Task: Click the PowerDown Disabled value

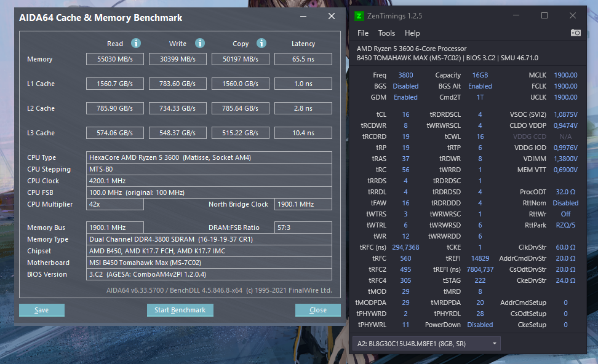Action: point(480,325)
